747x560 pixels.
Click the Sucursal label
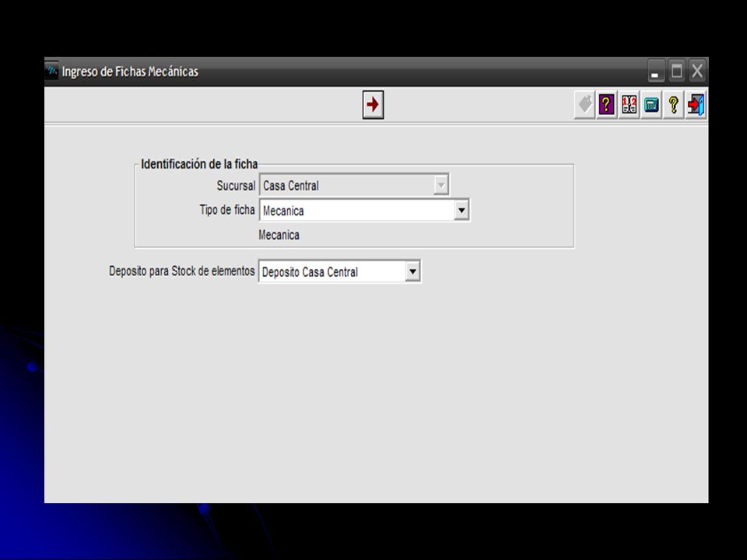pos(236,186)
